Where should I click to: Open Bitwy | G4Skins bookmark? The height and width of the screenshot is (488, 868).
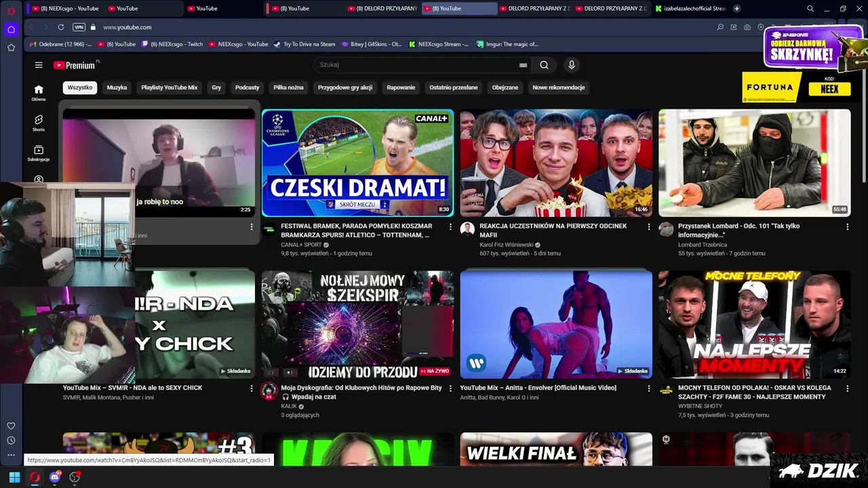(x=371, y=44)
